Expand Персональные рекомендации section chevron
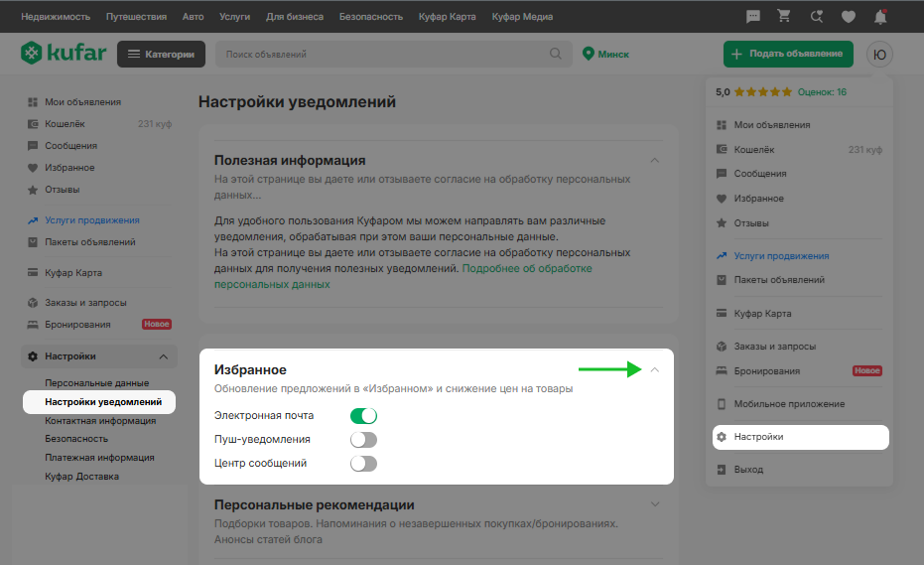Image resolution: width=924 pixels, height=565 pixels. tap(654, 504)
